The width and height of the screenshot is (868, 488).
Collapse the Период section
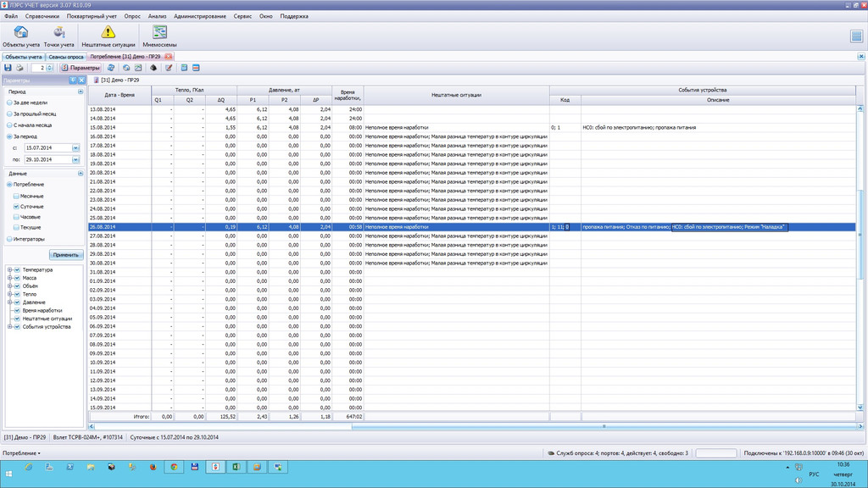pyautogui.click(x=81, y=91)
